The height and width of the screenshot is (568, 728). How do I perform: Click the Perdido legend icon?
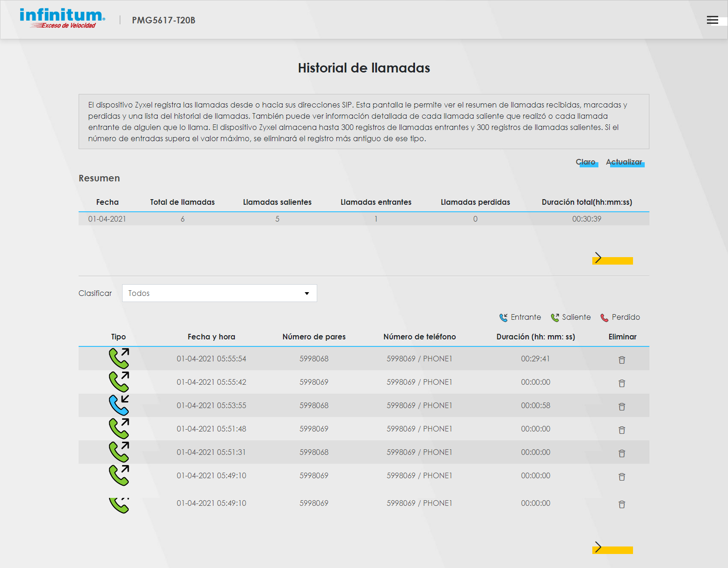604,317
